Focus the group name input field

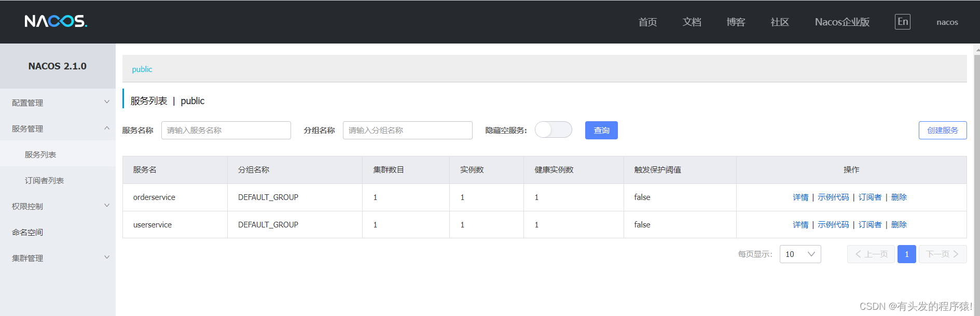click(407, 131)
